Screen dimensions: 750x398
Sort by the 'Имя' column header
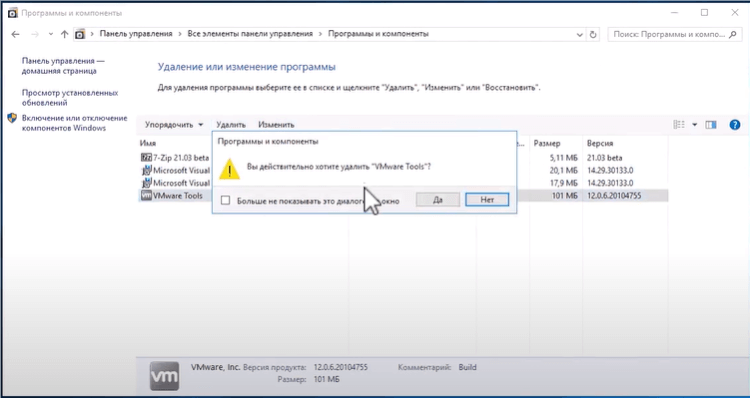[148, 143]
